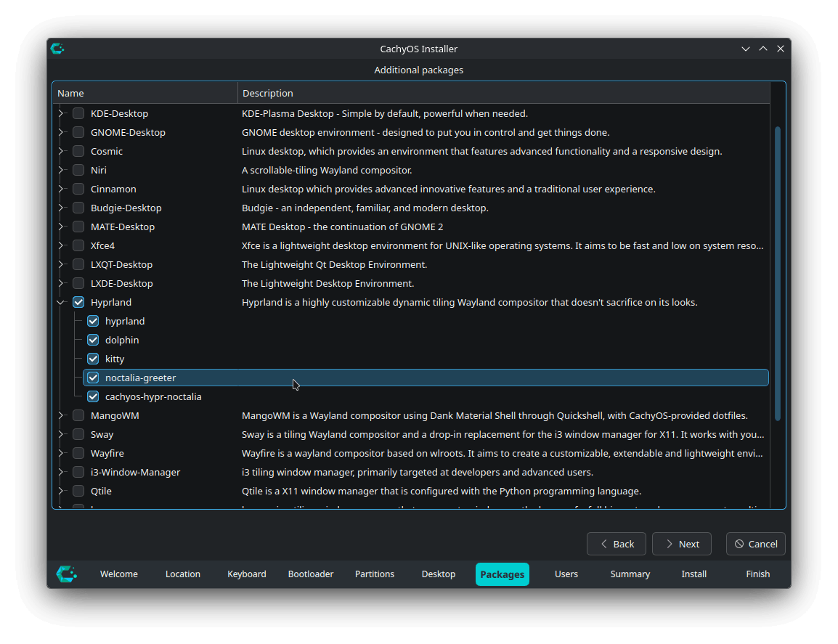Screen dimensions: 838x644
Task: Tick the KDE-Desktop checkbox
Action: (x=78, y=113)
